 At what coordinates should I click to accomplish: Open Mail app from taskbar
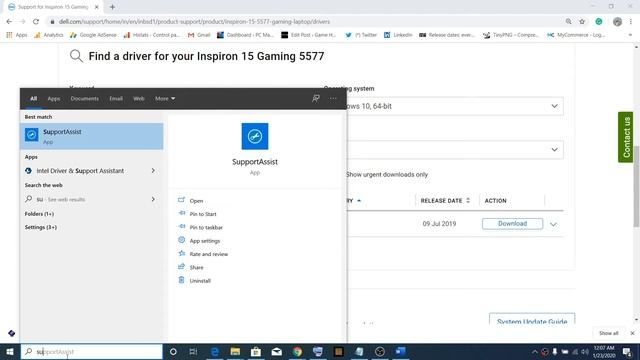pos(277,351)
